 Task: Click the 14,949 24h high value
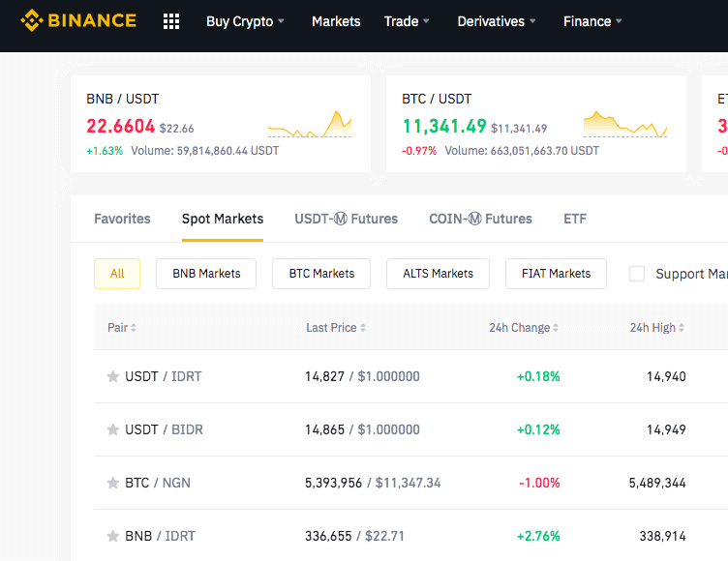pos(666,429)
